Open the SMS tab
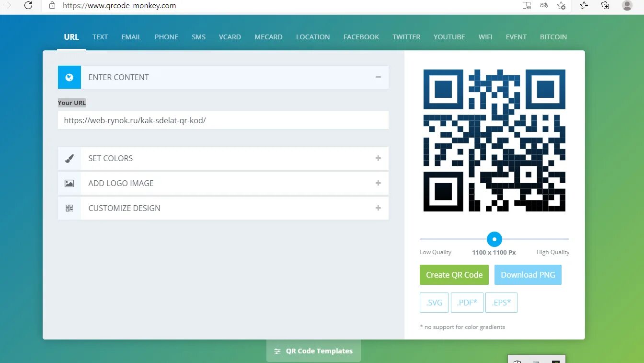 (x=199, y=37)
